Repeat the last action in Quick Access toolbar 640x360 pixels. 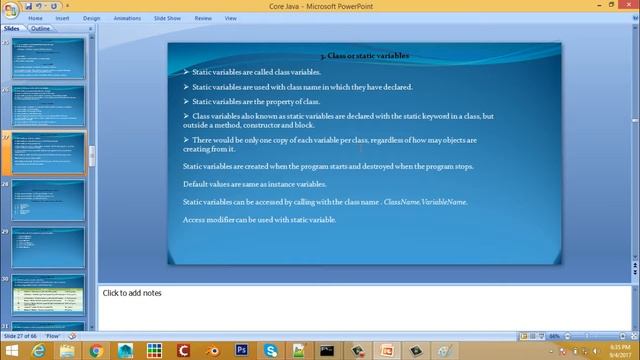point(54,6)
